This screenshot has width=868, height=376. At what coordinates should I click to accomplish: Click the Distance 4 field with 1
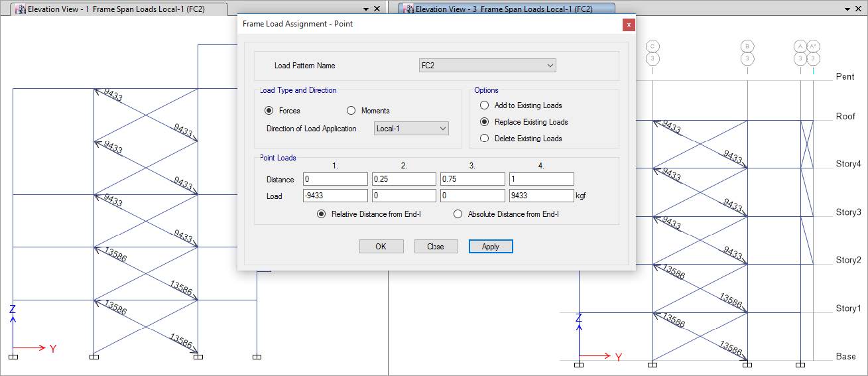pos(542,179)
